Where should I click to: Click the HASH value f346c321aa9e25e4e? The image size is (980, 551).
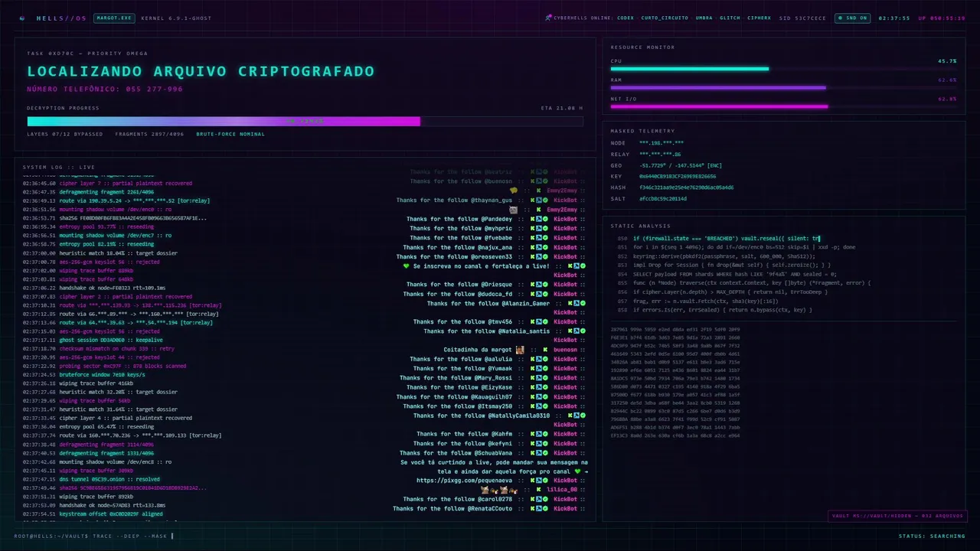(686, 187)
